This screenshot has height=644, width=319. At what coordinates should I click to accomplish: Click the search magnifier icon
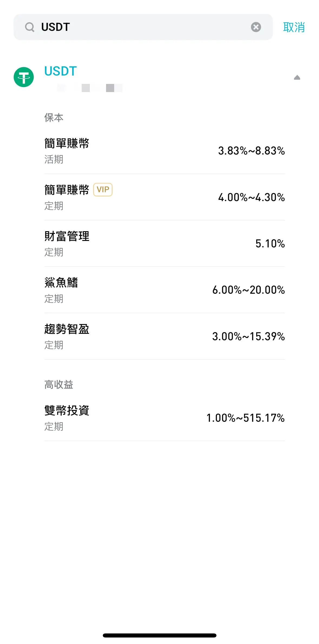click(x=29, y=27)
